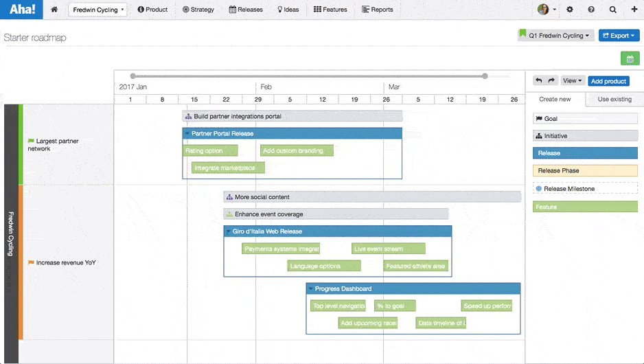644x364 pixels.
Task: Click the plus add icon
Action: tap(634, 10)
